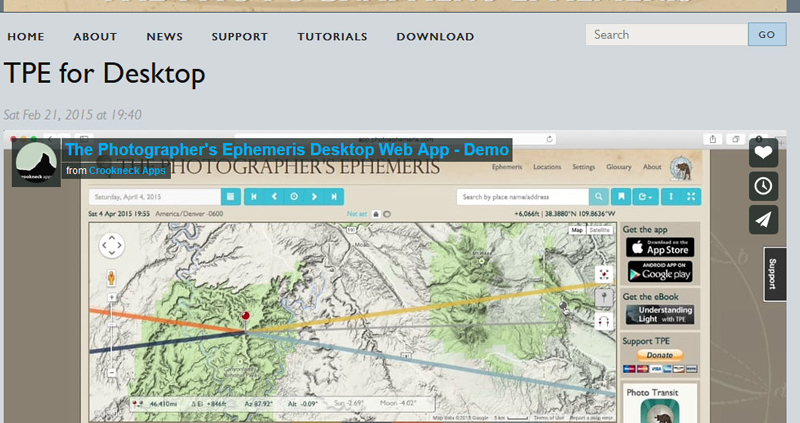Click the bear logo icon in app header
Image resolution: width=800 pixels, height=423 pixels.
pos(681,168)
